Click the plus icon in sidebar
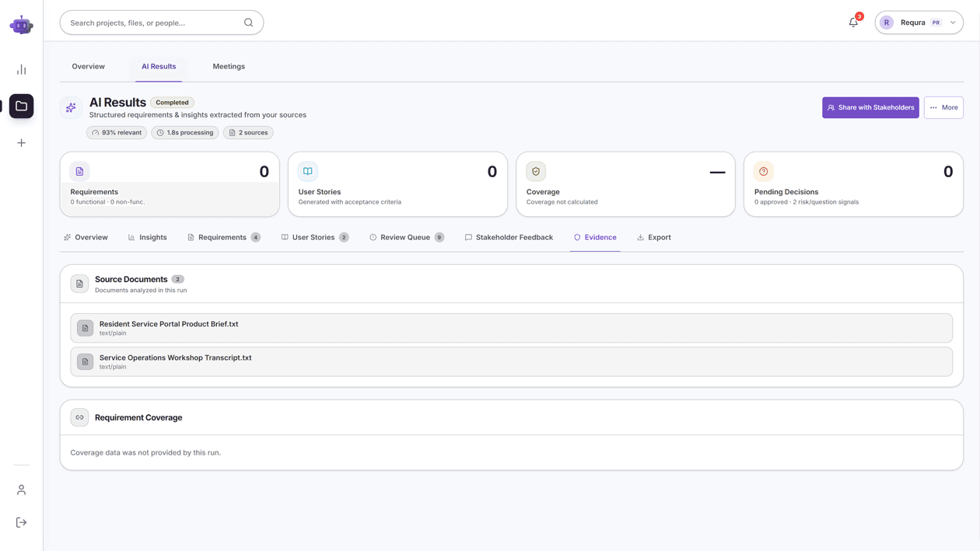The image size is (980, 551). coord(21,143)
